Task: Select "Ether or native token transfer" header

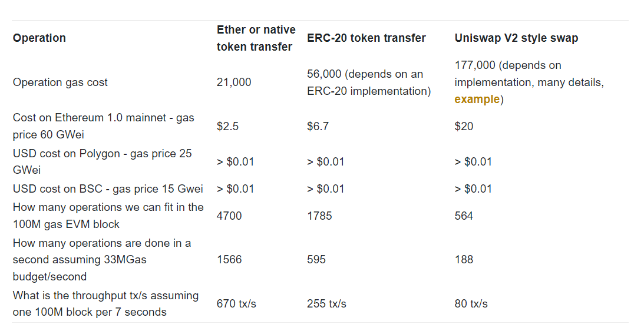Action: point(256,38)
